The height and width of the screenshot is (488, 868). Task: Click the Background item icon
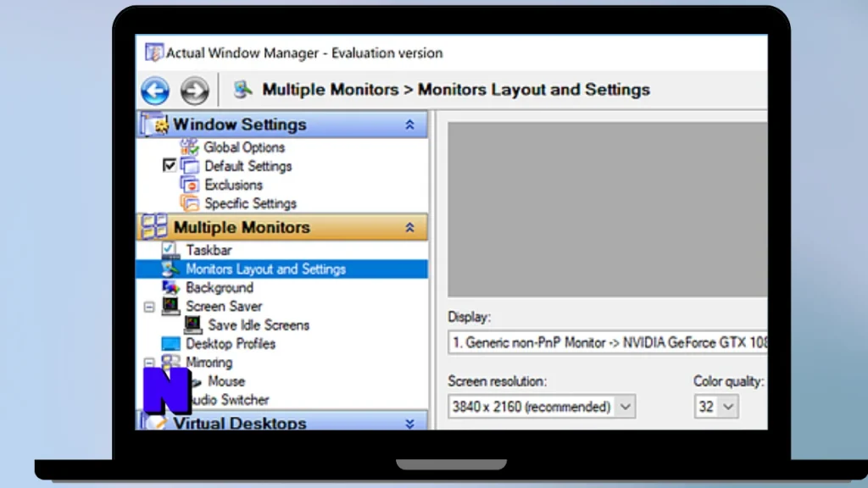(x=170, y=288)
